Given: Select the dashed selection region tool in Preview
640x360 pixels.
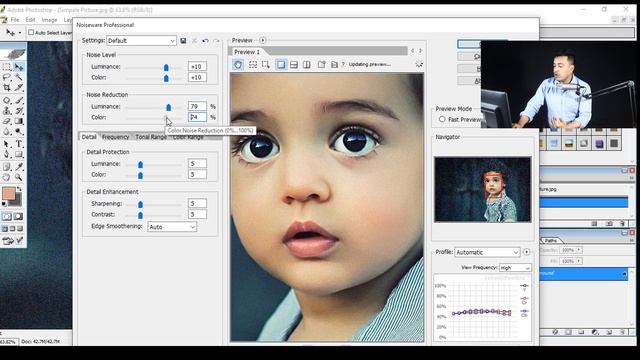Looking at the screenshot, I should pos(253,64).
